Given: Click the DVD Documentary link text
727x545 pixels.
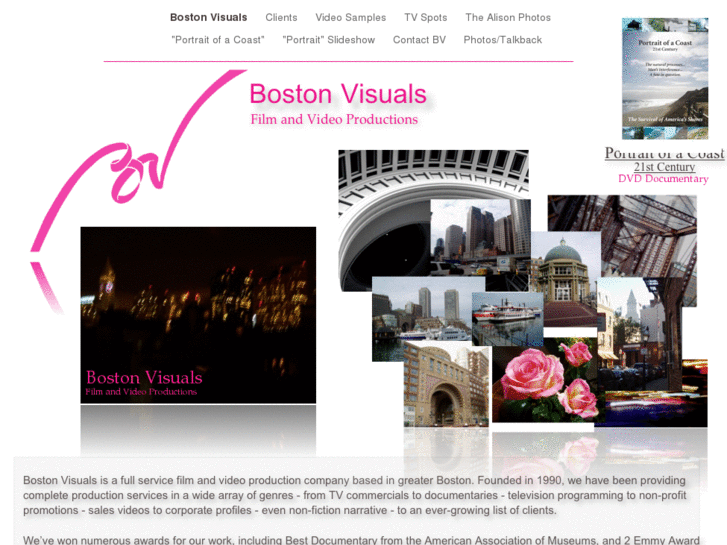Looking at the screenshot, I should tap(663, 179).
